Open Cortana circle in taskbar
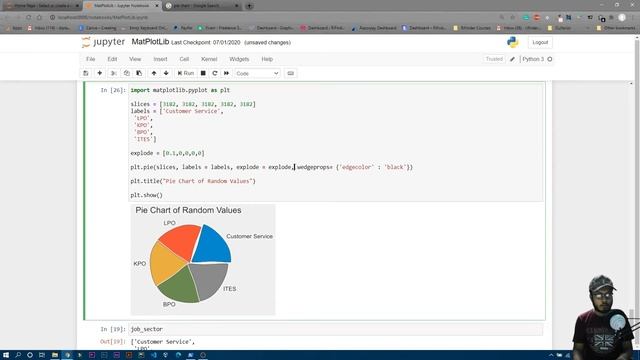The image size is (640, 360). pos(30,355)
